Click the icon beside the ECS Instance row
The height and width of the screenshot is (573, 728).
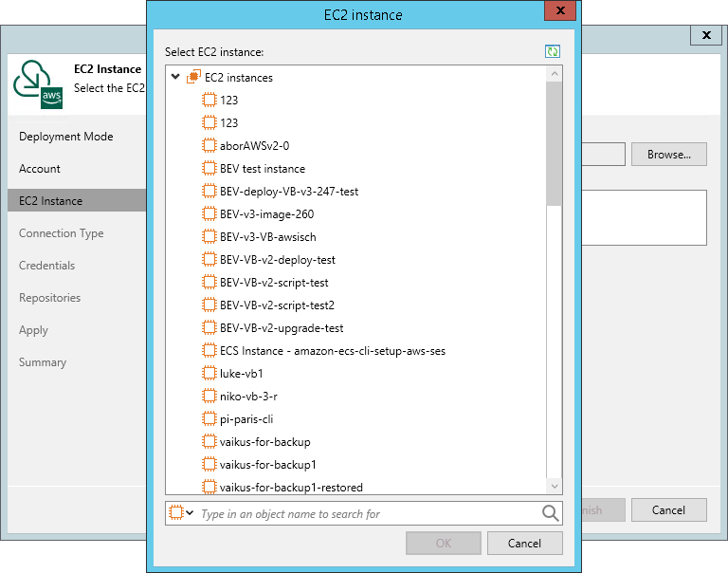209,350
